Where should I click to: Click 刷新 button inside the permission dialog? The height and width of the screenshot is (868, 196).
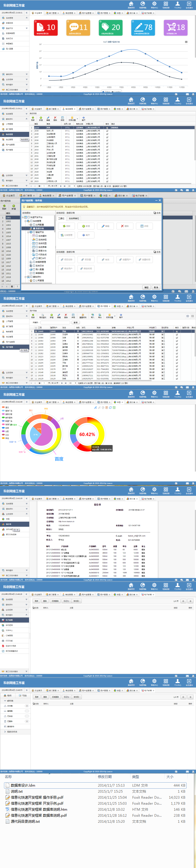[67, 226]
